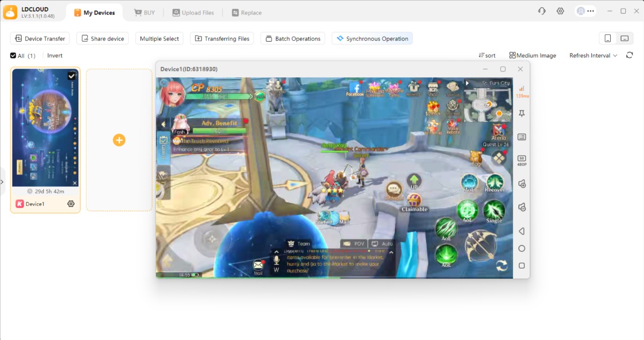644x340 pixels.
Task: Open the Top-up icon in the game
Action: (x=452, y=88)
